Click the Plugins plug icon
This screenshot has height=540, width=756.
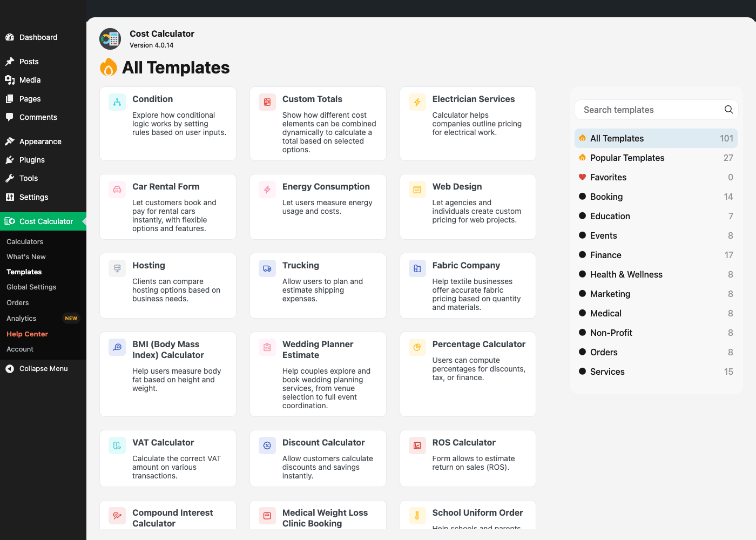pos(10,160)
